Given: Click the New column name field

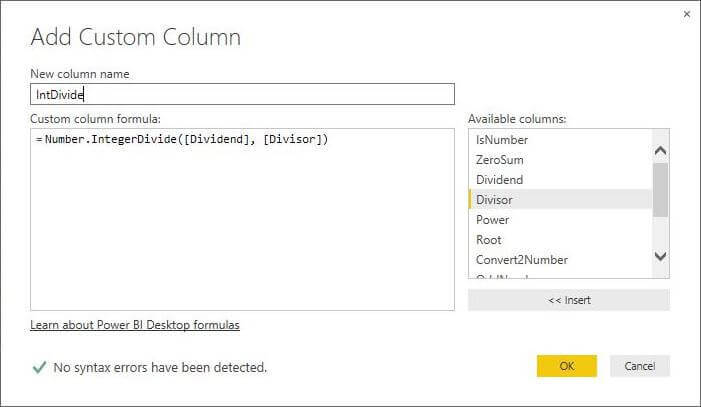Looking at the screenshot, I should [242, 94].
